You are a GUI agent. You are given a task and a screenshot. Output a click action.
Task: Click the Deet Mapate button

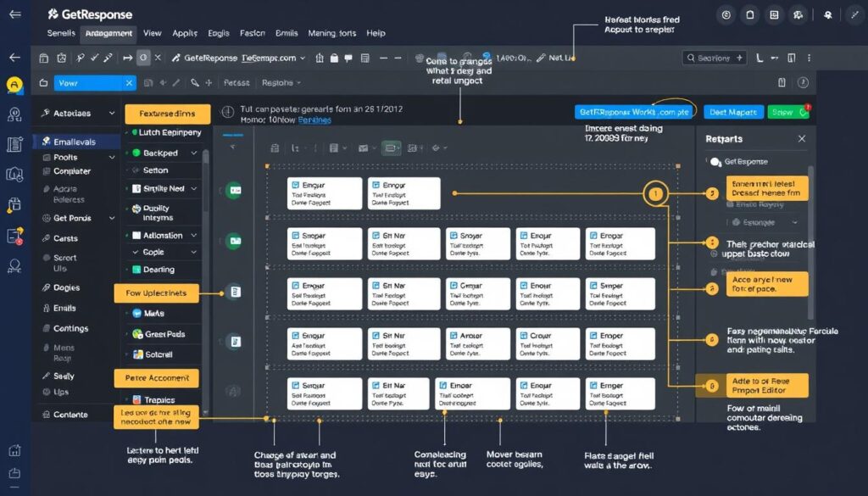coord(733,112)
